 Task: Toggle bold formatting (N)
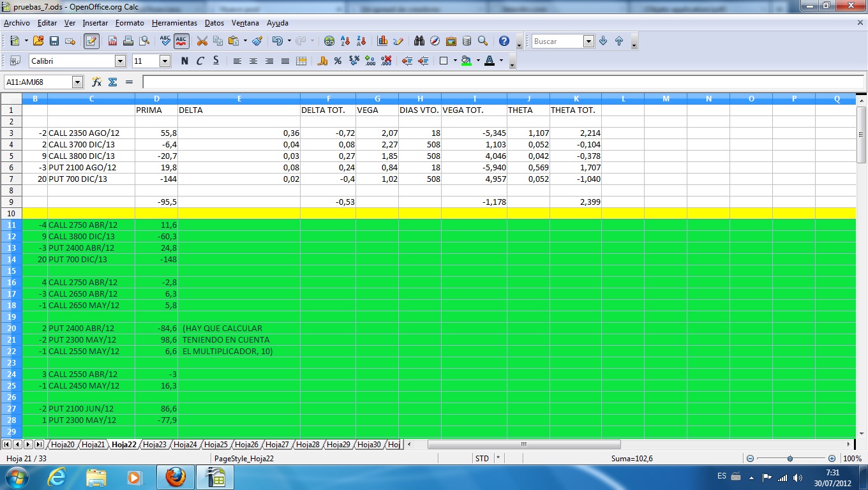[184, 61]
